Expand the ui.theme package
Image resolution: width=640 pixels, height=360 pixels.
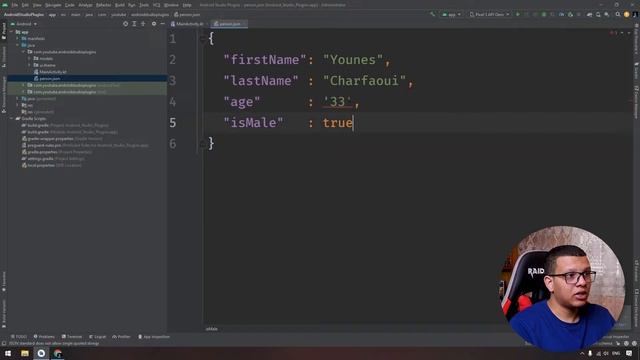(29, 65)
